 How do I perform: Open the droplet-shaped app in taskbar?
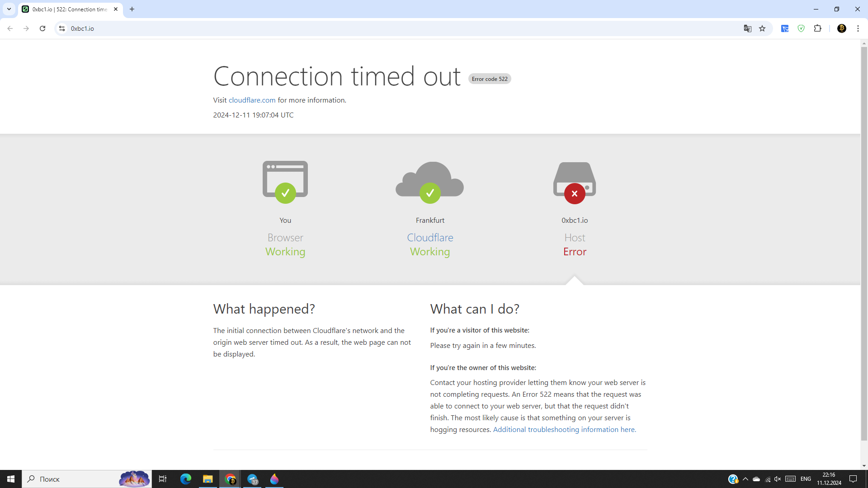pos(274,479)
